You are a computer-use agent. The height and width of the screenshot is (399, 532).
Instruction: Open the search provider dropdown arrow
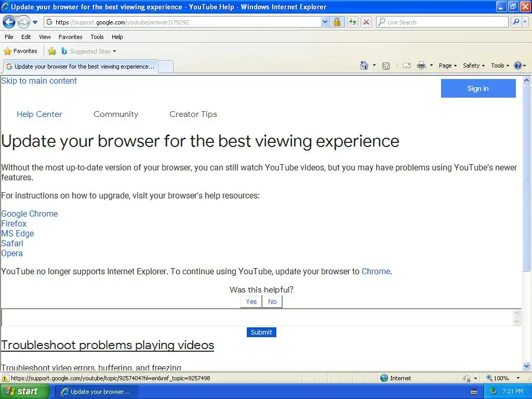coord(525,22)
